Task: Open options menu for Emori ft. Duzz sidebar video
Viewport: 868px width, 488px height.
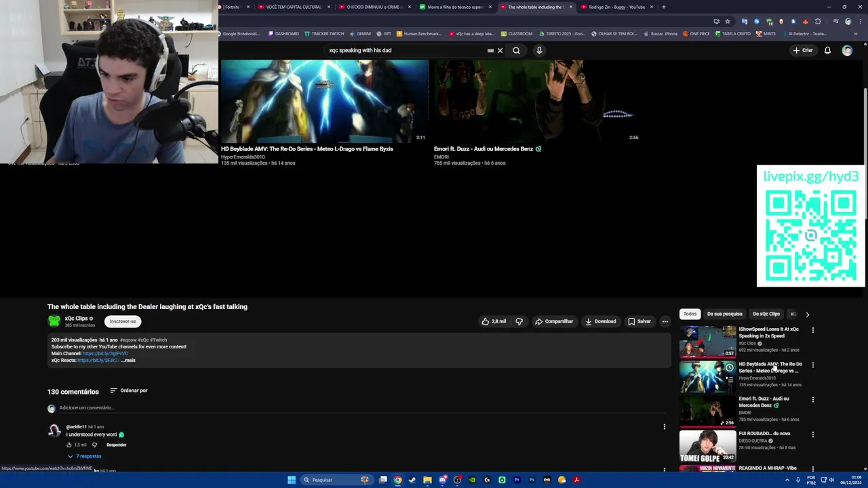Action: (x=813, y=399)
